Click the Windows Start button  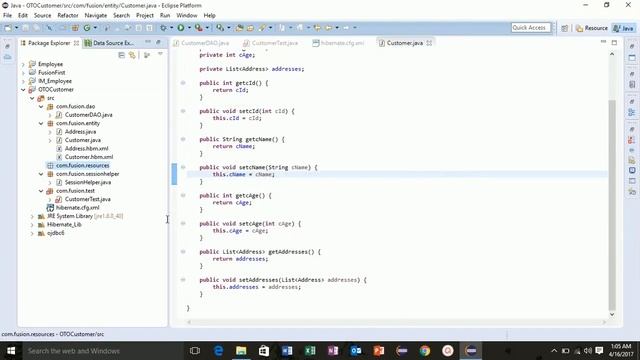click(x=11, y=351)
